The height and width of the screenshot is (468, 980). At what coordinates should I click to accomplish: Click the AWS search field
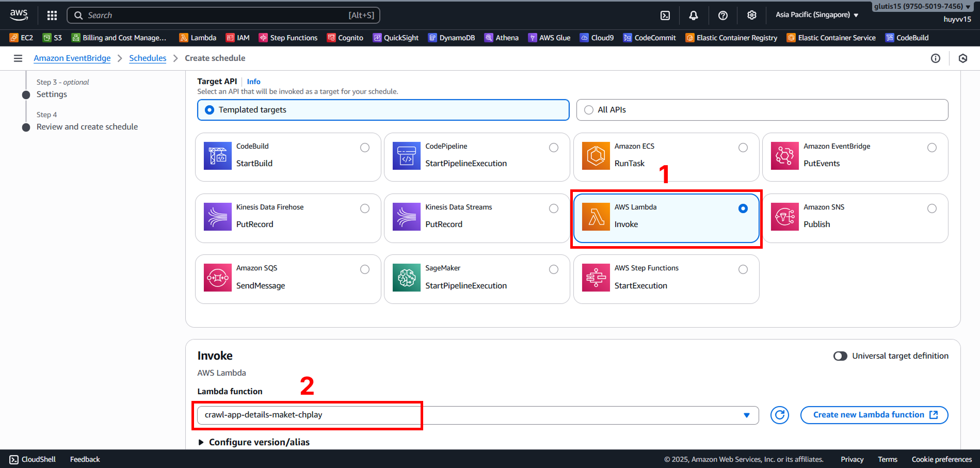pyautogui.click(x=223, y=15)
